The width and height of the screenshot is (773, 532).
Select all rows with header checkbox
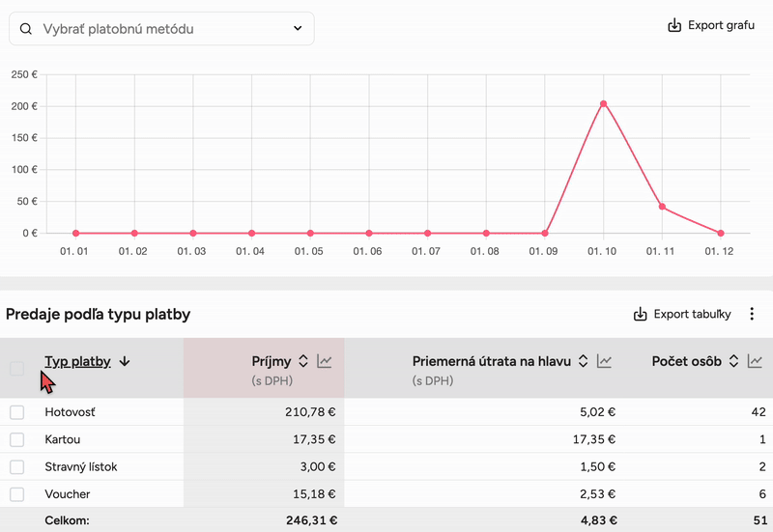(17, 368)
